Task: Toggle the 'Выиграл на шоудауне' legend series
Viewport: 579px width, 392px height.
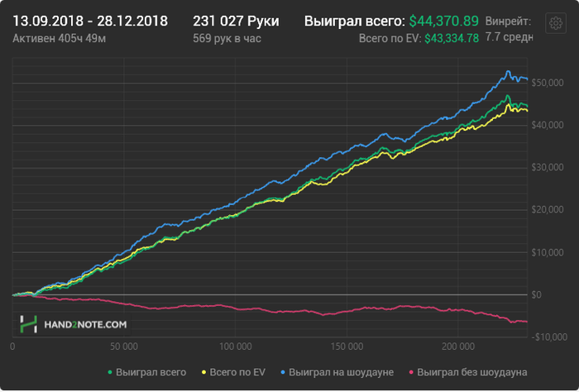Action: (337, 372)
